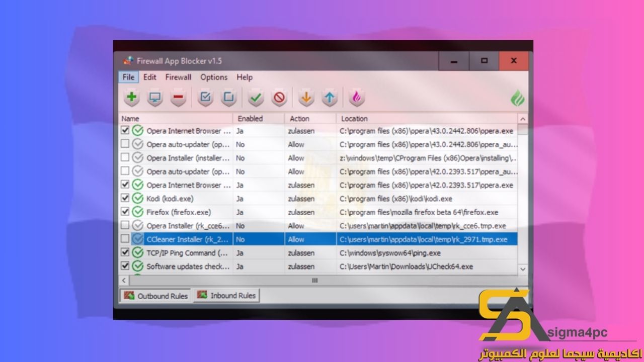This screenshot has height=362, width=644.
Task: Click the horizontal scrollbar thumb
Action: tap(315, 280)
